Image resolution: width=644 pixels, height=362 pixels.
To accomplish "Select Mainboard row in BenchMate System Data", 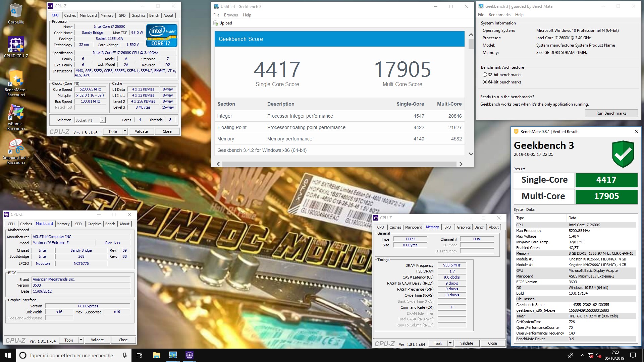I will point(575,276).
